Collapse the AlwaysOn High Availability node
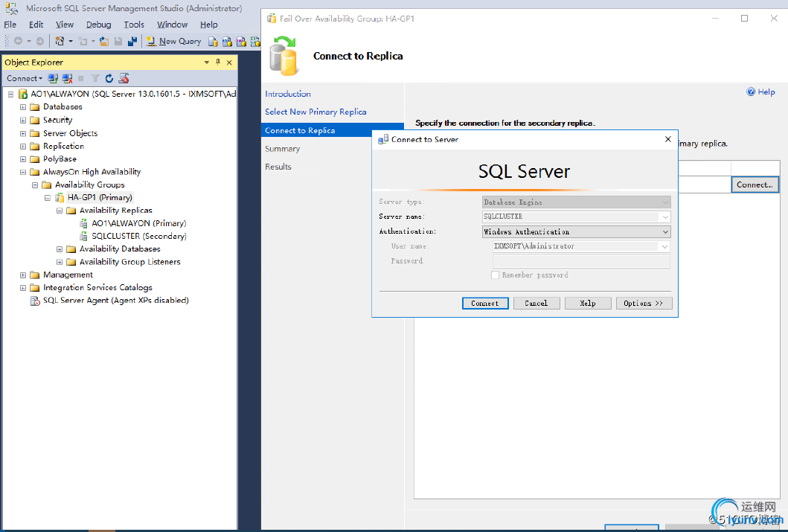Screen dimensions: 788x532 pos(23,172)
